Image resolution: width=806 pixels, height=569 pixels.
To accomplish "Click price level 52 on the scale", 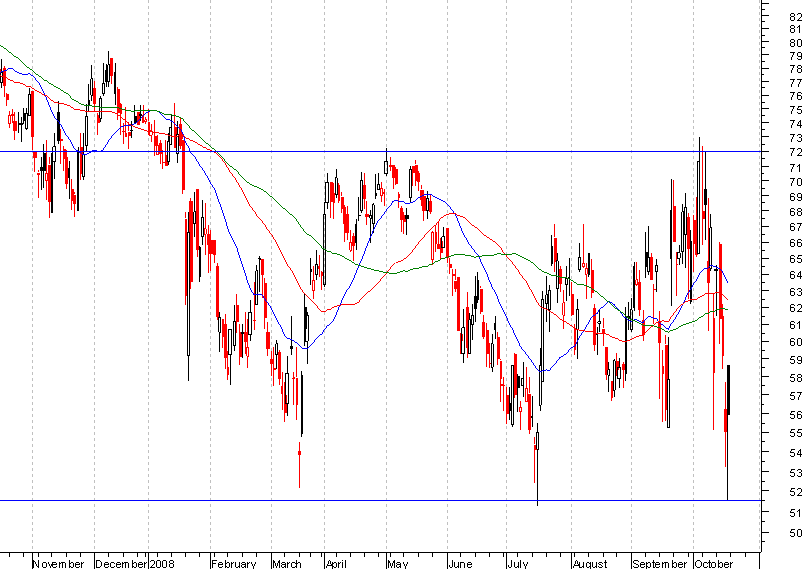I will click(x=796, y=492).
